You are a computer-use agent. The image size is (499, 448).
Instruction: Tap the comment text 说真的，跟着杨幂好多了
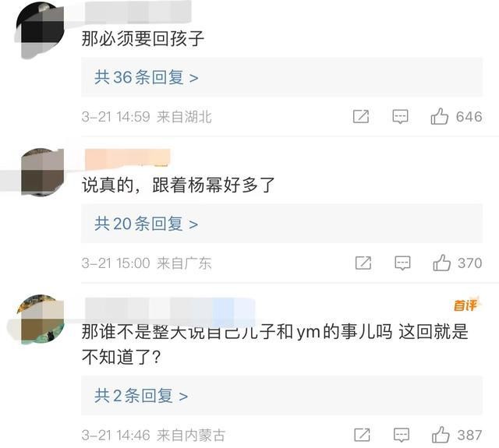coord(179,185)
